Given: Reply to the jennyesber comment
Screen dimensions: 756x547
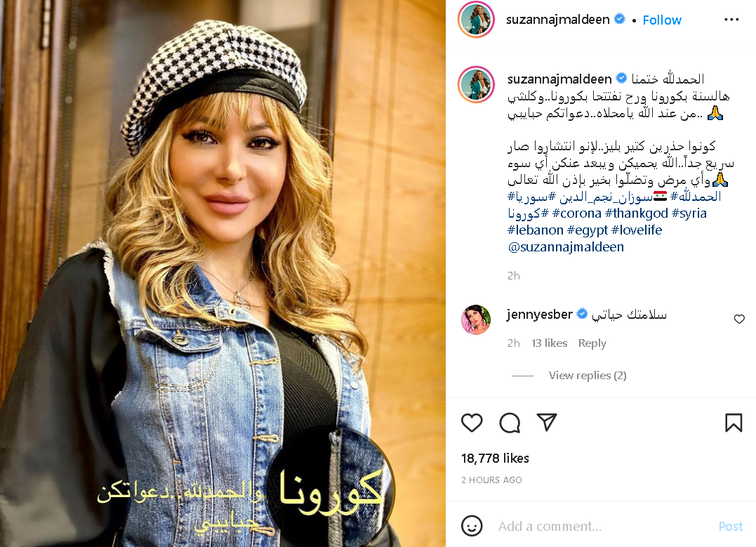Looking at the screenshot, I should (592, 343).
